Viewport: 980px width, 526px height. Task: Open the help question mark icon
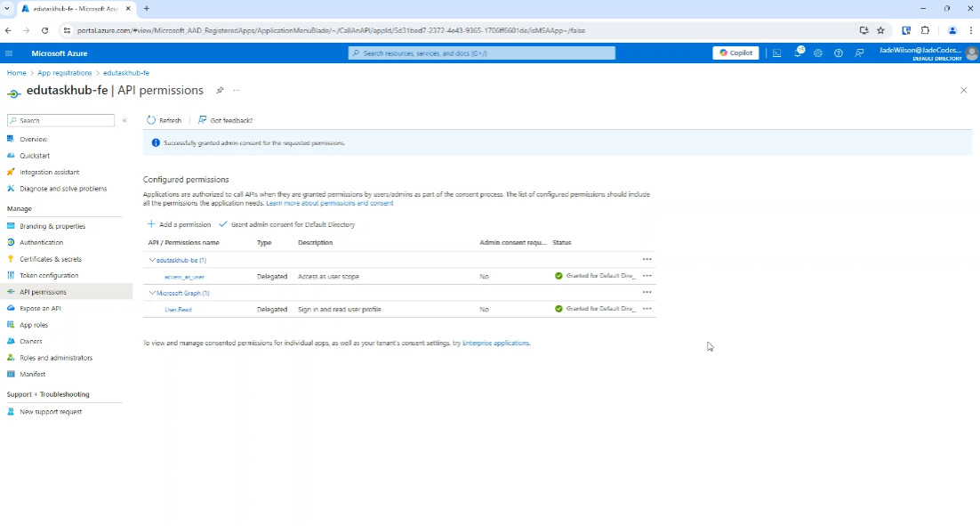pos(838,53)
